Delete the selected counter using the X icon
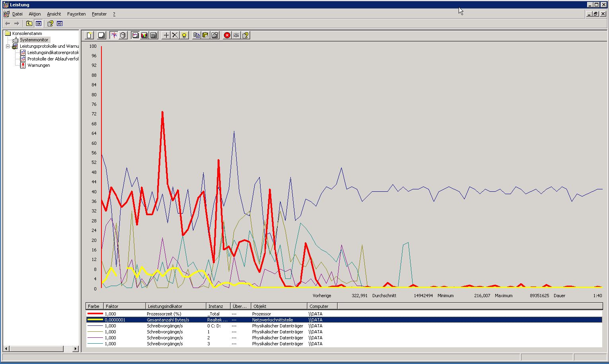 (175, 35)
